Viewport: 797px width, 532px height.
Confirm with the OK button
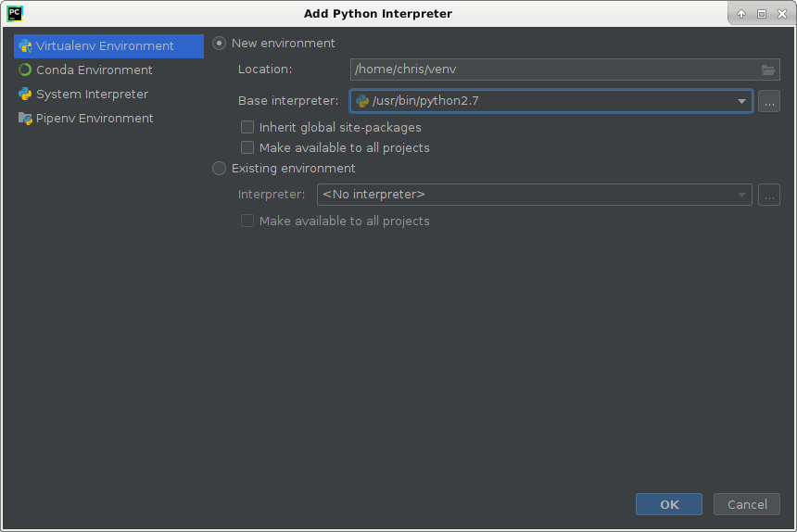point(669,504)
